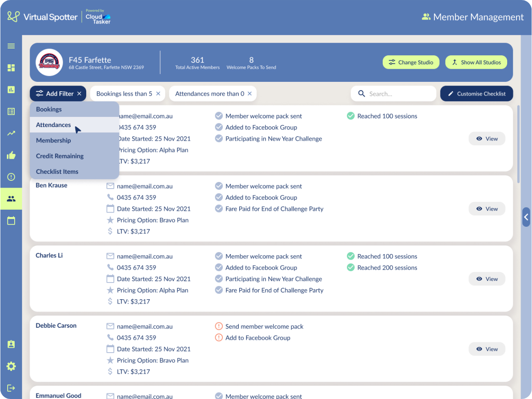532x399 pixels.
Task: Expand the right side panel arrow
Action: [526, 217]
